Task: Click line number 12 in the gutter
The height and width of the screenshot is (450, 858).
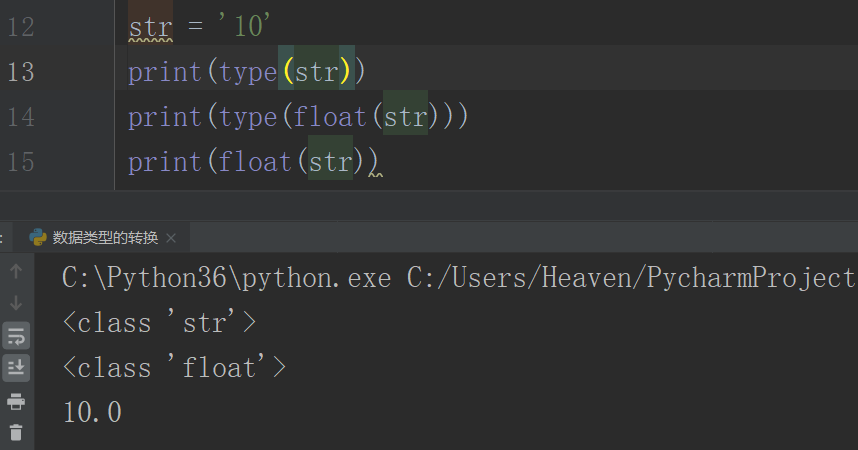Action: (21, 27)
